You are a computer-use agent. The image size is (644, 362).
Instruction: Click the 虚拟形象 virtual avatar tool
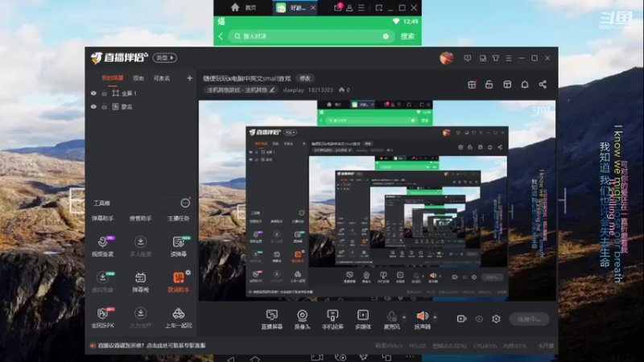103,282
